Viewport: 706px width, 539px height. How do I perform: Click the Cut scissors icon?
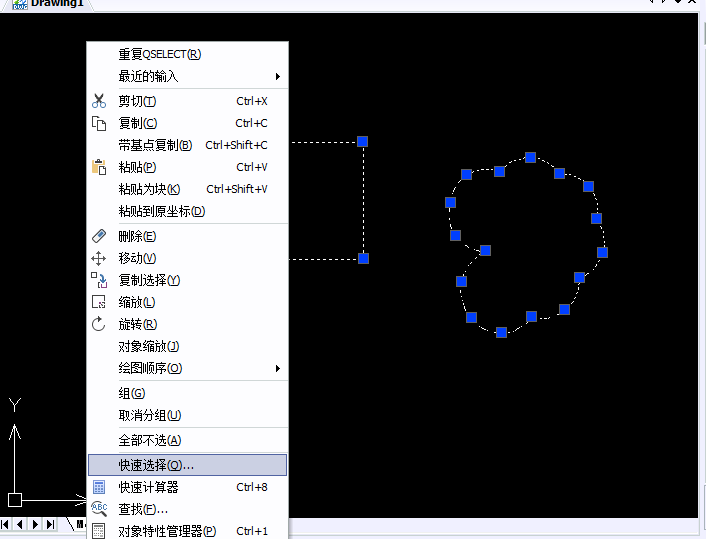click(99, 101)
